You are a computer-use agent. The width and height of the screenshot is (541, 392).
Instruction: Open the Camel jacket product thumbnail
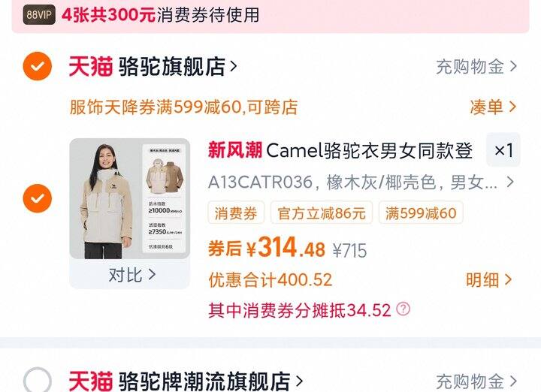pyautogui.click(x=130, y=198)
